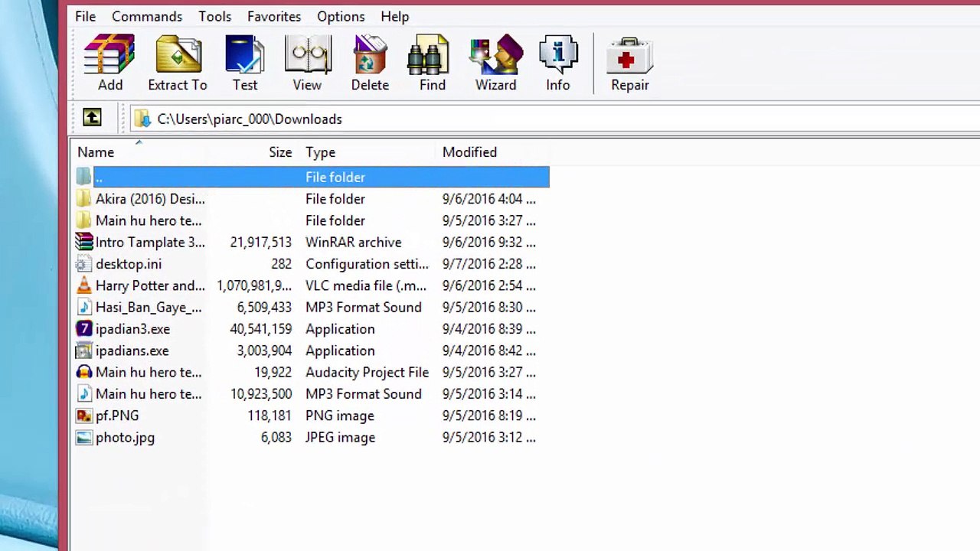
Task: Click the parent folder '..' icon
Action: coord(84,177)
